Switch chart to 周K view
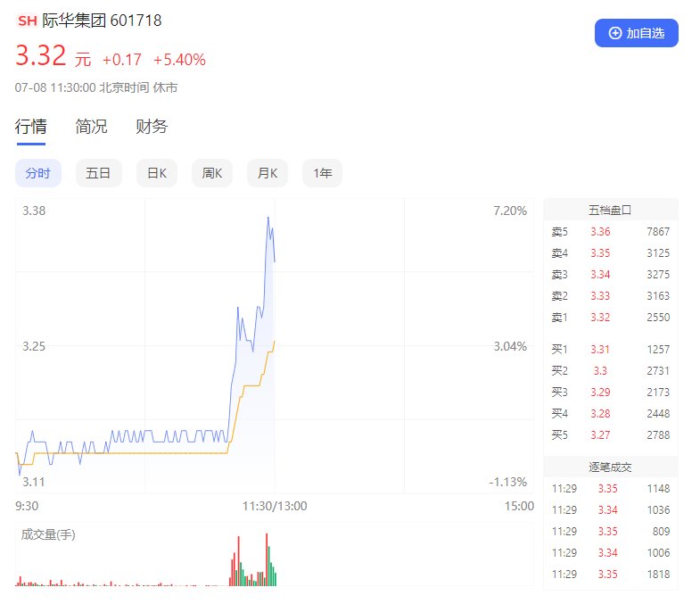Image resolution: width=700 pixels, height=612 pixels. click(x=212, y=173)
